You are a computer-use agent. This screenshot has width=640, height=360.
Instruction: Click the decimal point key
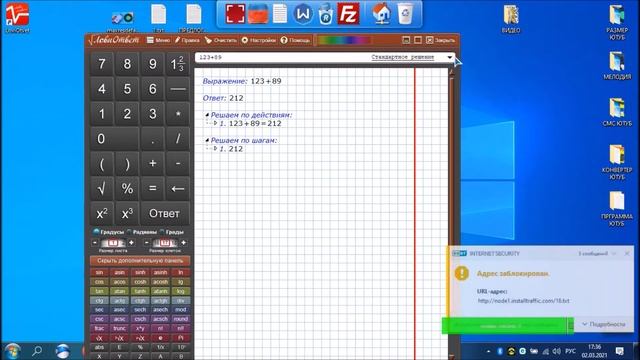pos(152,139)
